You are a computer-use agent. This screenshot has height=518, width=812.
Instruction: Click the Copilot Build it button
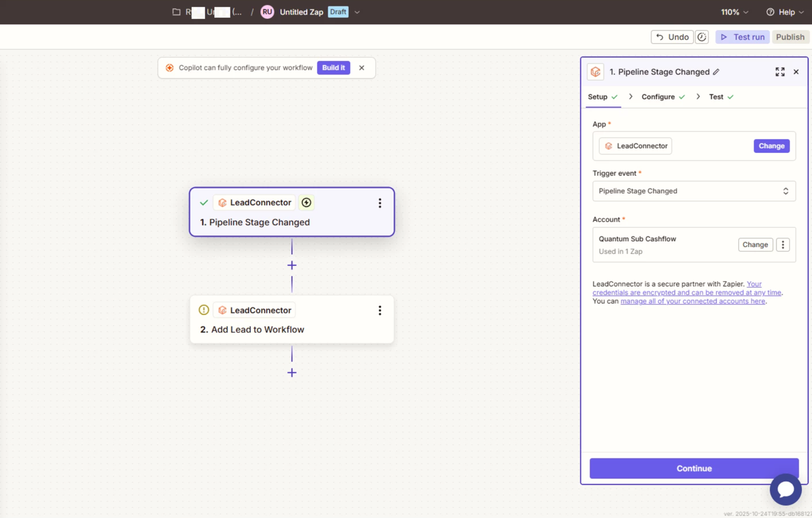point(333,68)
